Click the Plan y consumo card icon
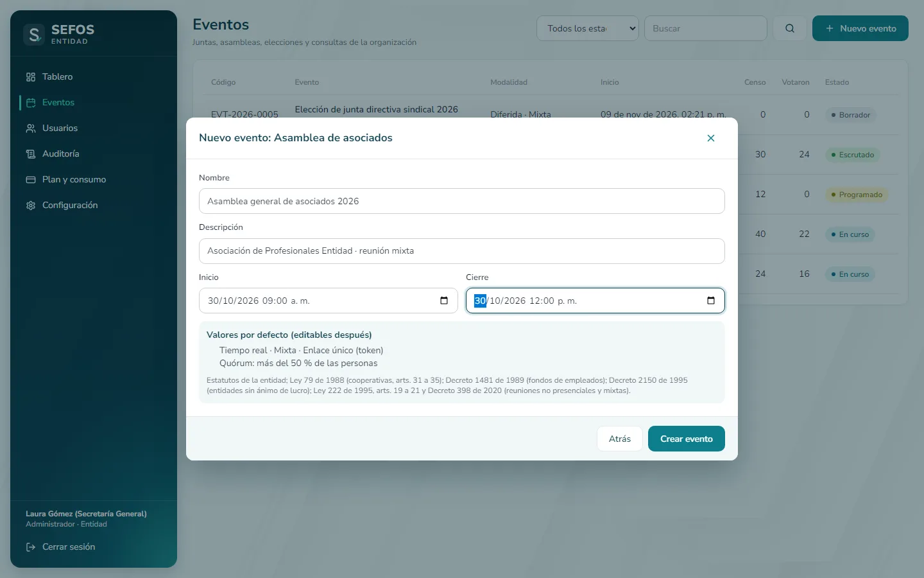 click(31, 180)
